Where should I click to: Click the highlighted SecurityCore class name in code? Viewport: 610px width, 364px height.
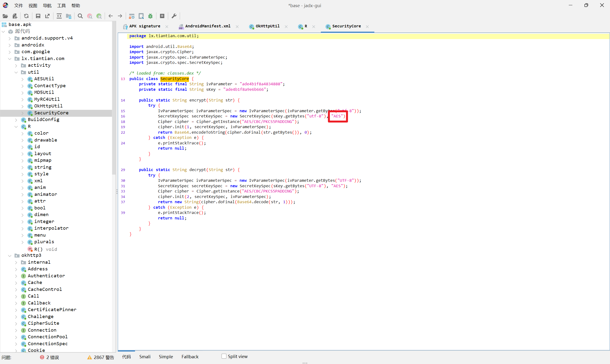174,79
